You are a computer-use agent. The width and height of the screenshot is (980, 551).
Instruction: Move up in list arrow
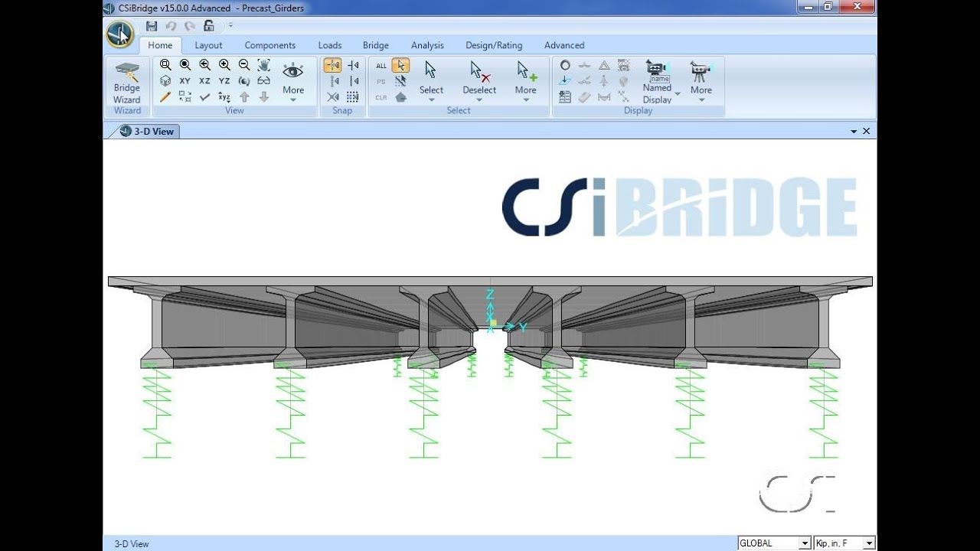[x=244, y=97]
